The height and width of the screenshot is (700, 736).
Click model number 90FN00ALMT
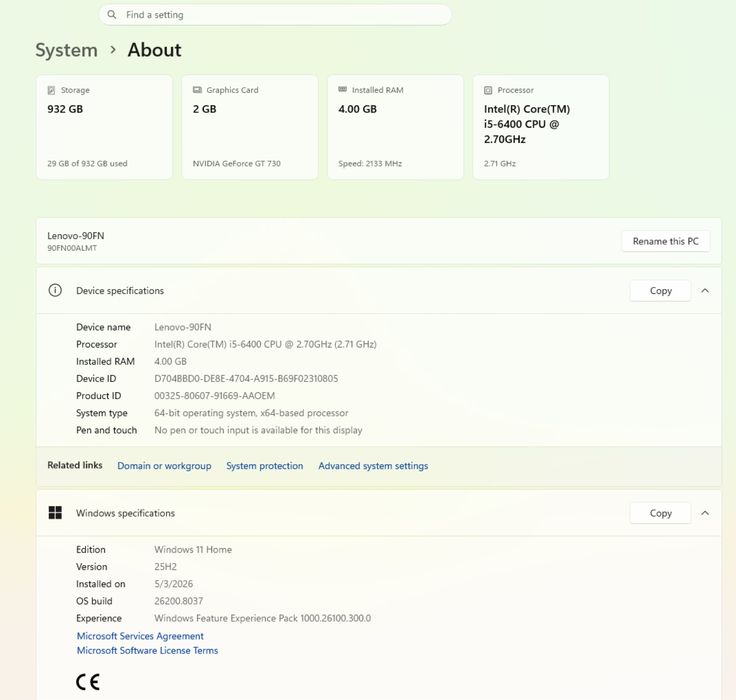72,248
